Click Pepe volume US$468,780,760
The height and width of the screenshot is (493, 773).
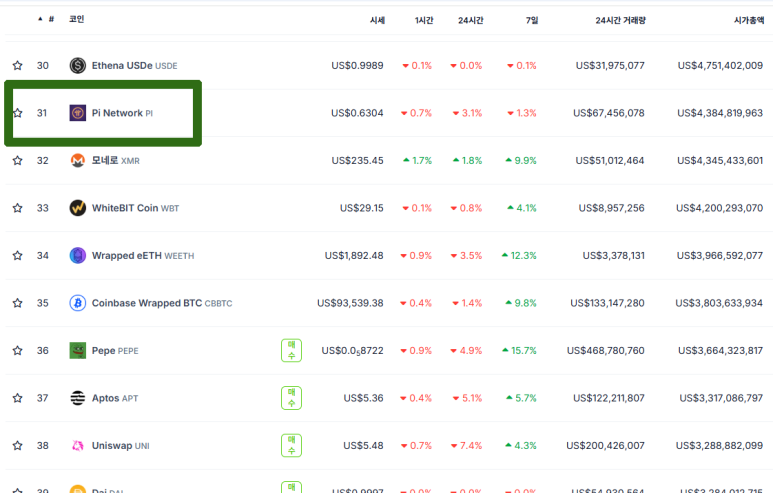605,351
